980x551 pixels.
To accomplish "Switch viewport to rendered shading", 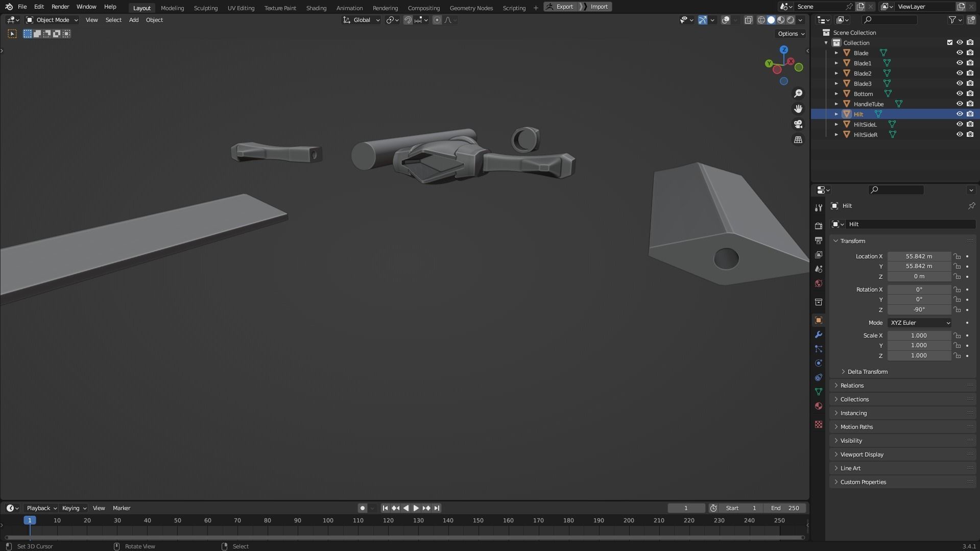I will point(791,20).
